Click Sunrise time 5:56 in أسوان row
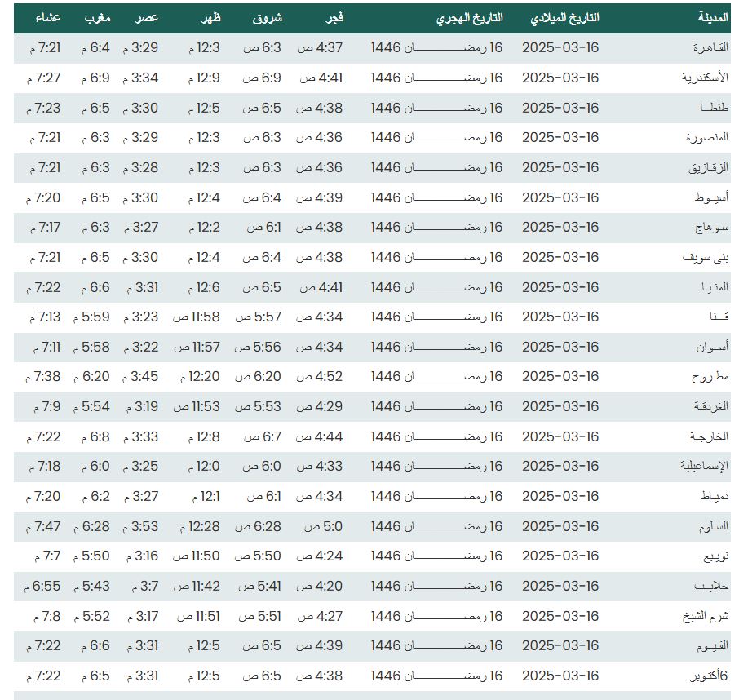 (257, 348)
